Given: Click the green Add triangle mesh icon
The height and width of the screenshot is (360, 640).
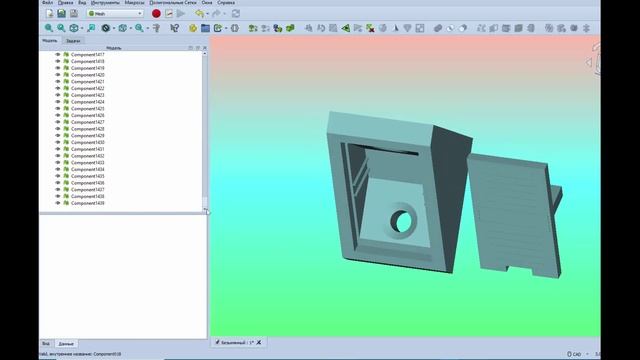Looking at the screenshot, I should [x=346, y=28].
